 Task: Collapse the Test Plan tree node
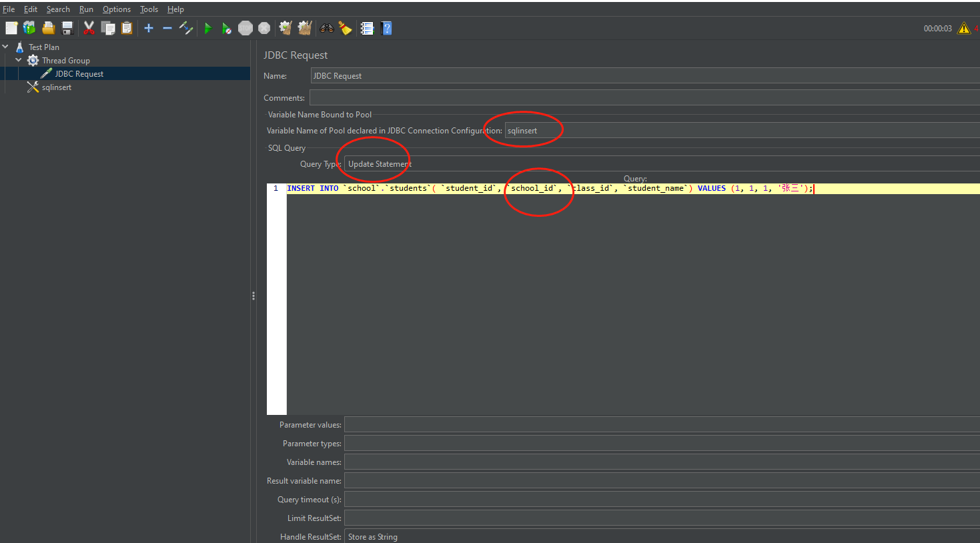pos(6,47)
